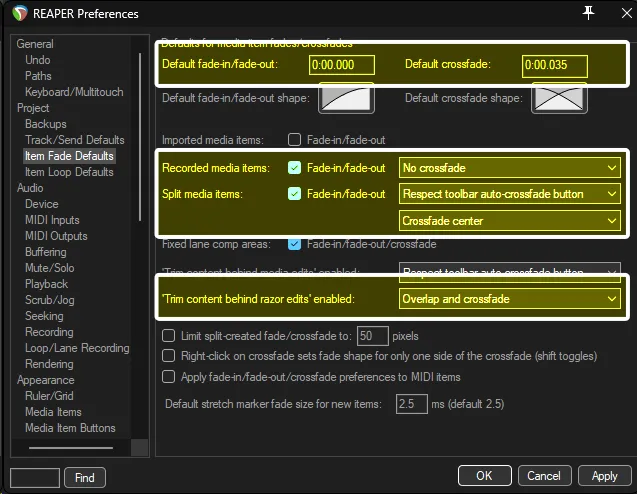
Task: Open Recording preferences page
Action: click(49, 332)
